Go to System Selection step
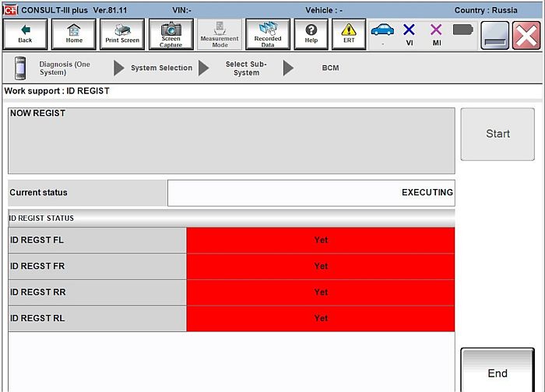 point(161,68)
